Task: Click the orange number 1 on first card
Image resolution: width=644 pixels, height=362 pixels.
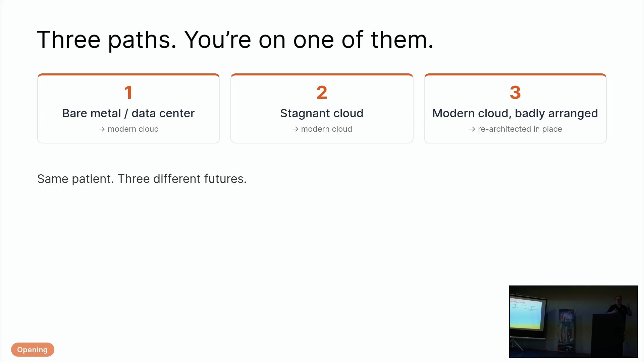Action: 128,93
